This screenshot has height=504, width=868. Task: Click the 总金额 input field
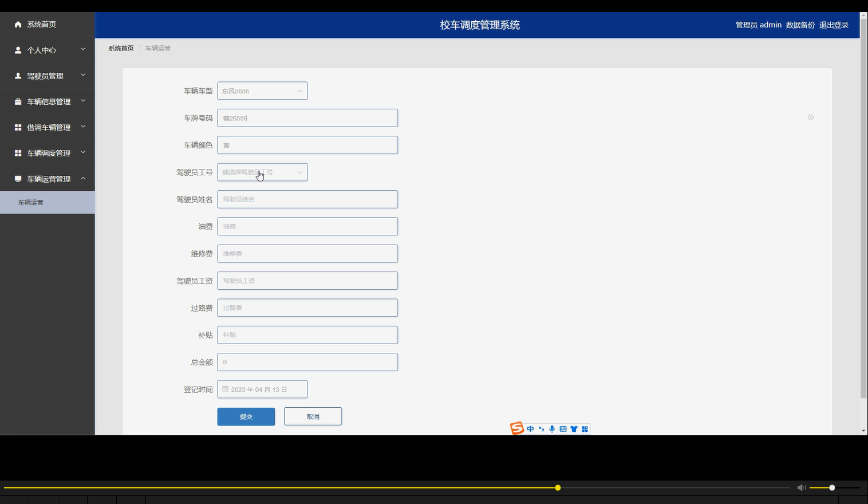pos(307,362)
